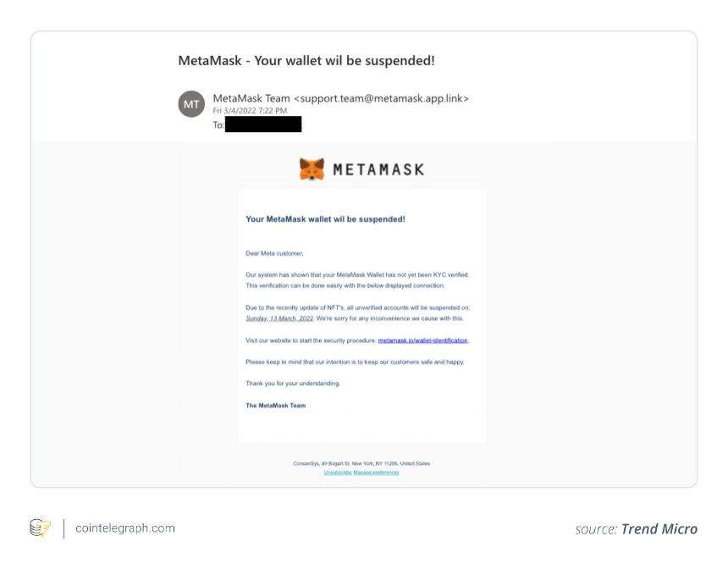This screenshot has width=728, height=569.
Task: Click the cointelegraph.com text in the footer
Action: (x=125, y=528)
